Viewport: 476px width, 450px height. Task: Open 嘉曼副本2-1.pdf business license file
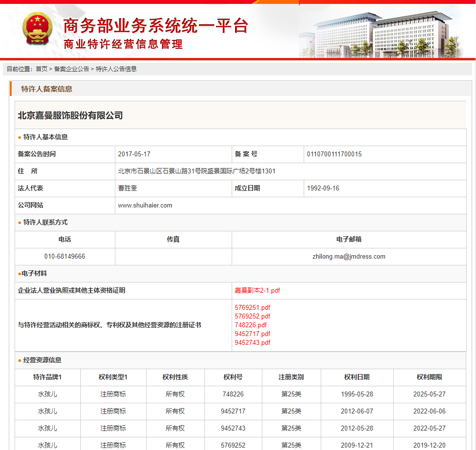coord(257,290)
